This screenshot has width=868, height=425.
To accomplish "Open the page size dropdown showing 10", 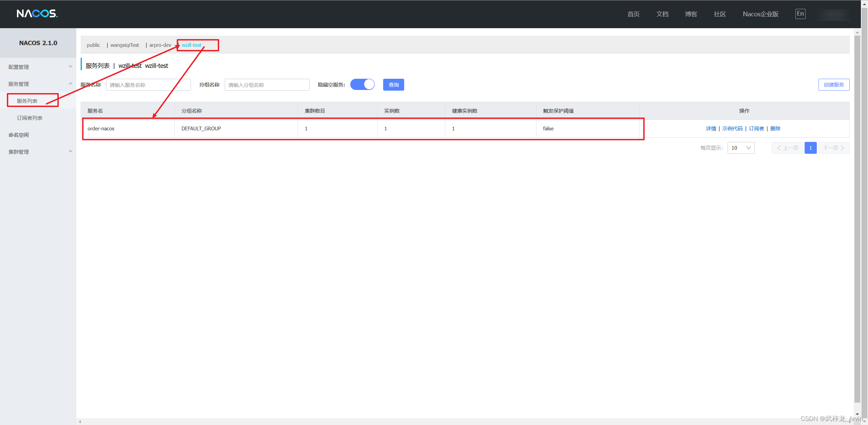I will coord(741,148).
